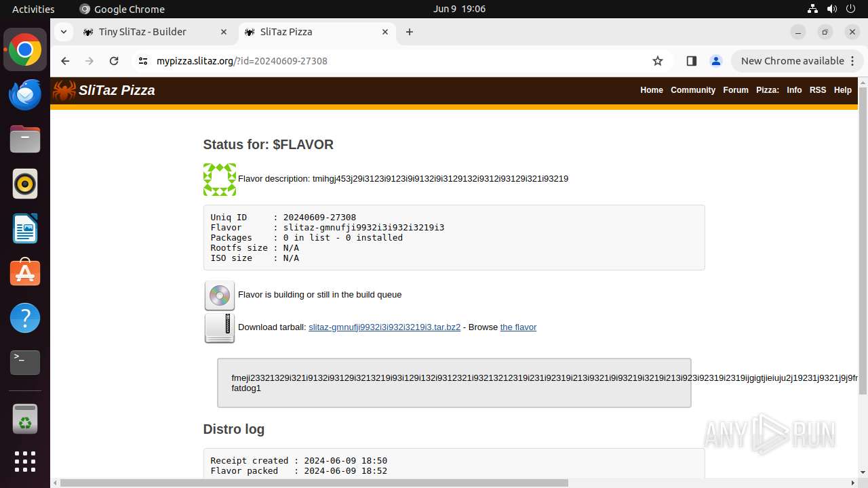
Task: Click the 'Flavor packed' log line
Action: [x=299, y=471]
